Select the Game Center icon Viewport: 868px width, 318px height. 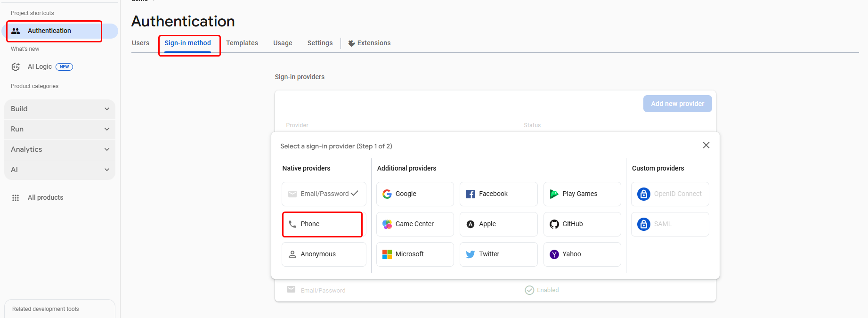click(x=387, y=224)
